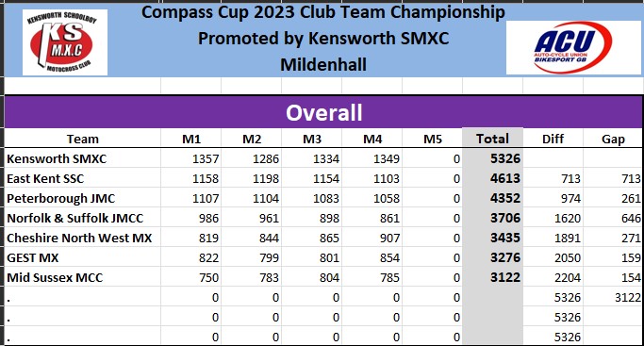Viewport: 644px width, 346px height.
Task: Select Kensworth SMXC total 5326 cell
Action: pyautogui.click(x=492, y=158)
